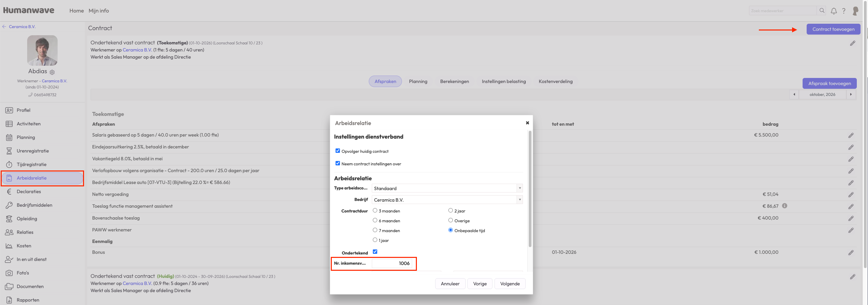Open the help question mark icon
The width and height of the screenshot is (868, 305).
[x=844, y=11]
